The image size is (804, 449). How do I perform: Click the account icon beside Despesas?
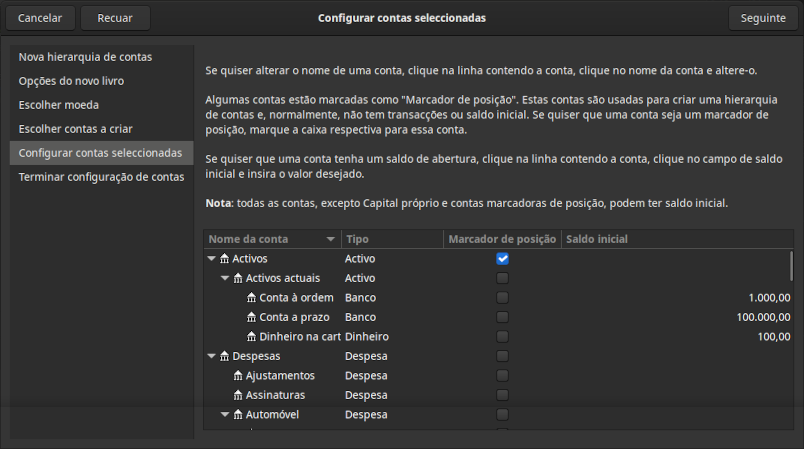[x=225, y=356]
